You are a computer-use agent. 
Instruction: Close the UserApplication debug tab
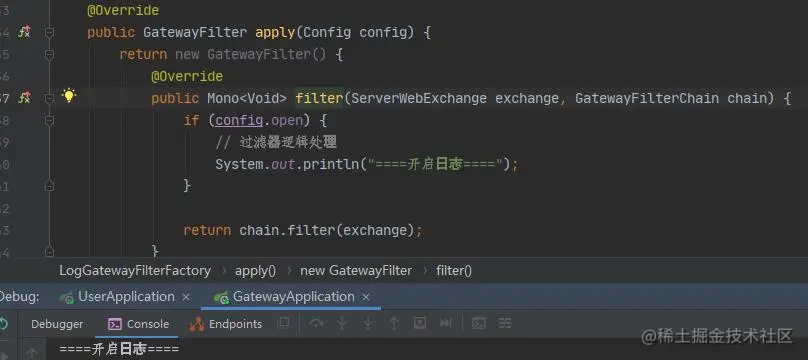coord(187,298)
